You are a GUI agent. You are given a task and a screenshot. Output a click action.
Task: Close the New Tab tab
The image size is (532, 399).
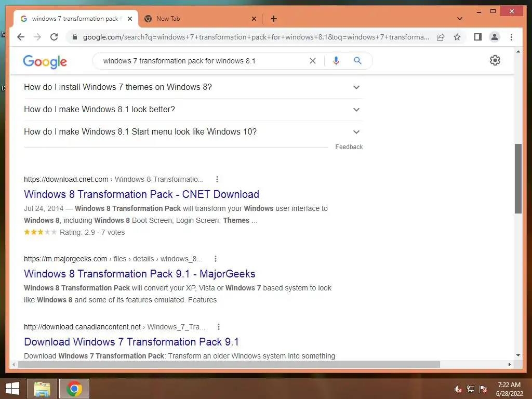coord(254,19)
